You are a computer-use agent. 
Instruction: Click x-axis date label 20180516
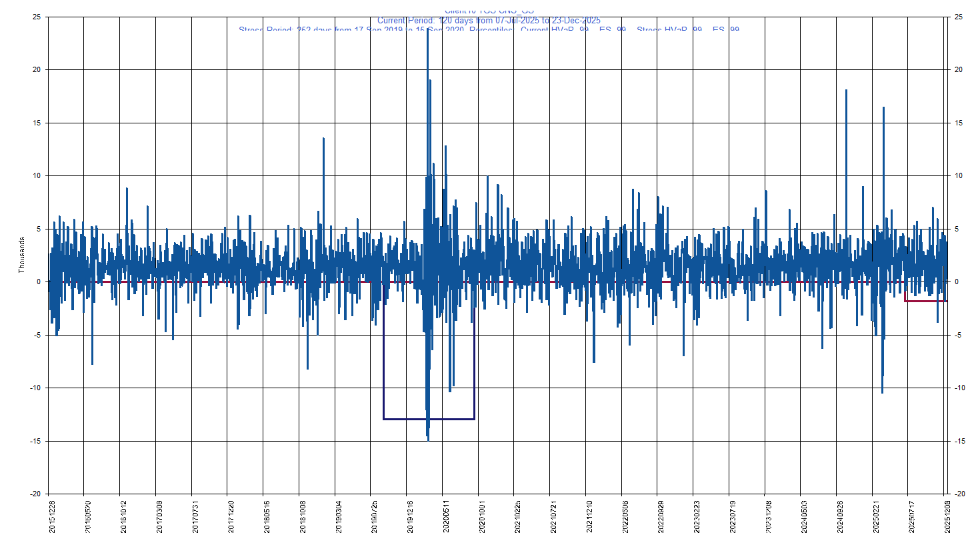pyautogui.click(x=267, y=517)
